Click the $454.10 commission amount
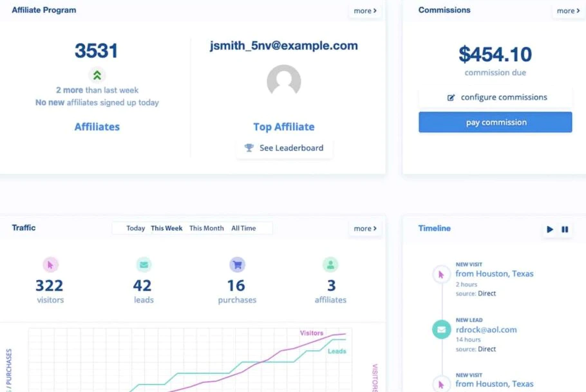Image resolution: width=586 pixels, height=392 pixels. [495, 54]
